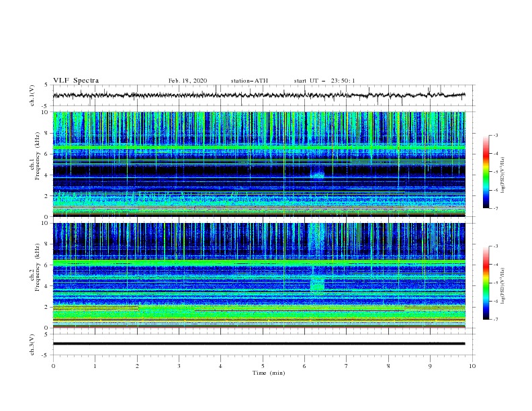Click the "10" label on the time axis
The image size is (532, 411).
(472, 366)
